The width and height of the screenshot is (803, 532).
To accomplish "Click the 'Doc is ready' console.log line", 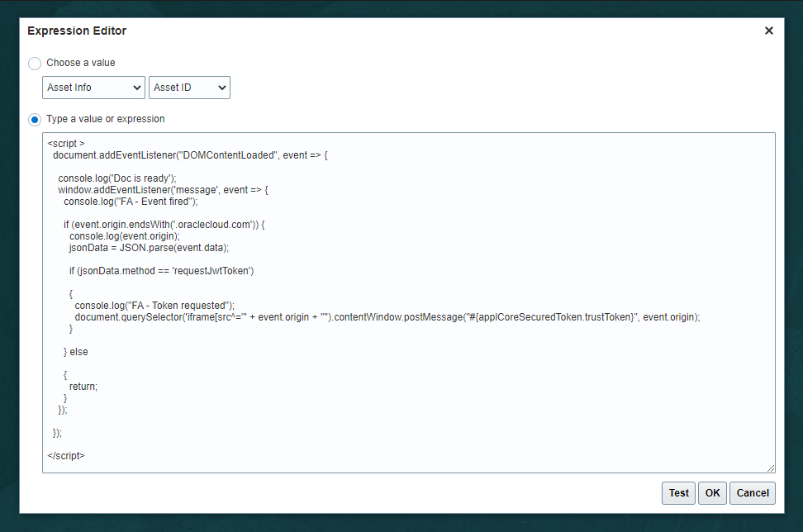I will point(117,178).
